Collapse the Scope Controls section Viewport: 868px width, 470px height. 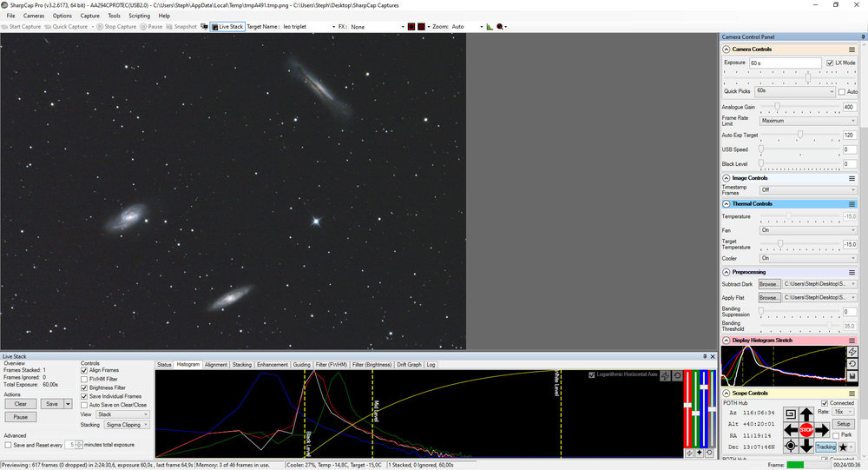pos(727,394)
